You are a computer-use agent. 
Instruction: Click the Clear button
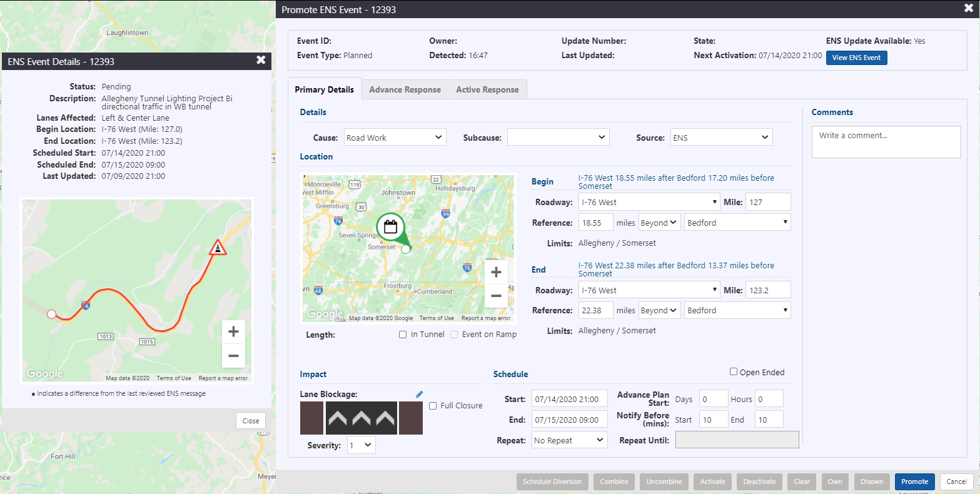(802, 481)
